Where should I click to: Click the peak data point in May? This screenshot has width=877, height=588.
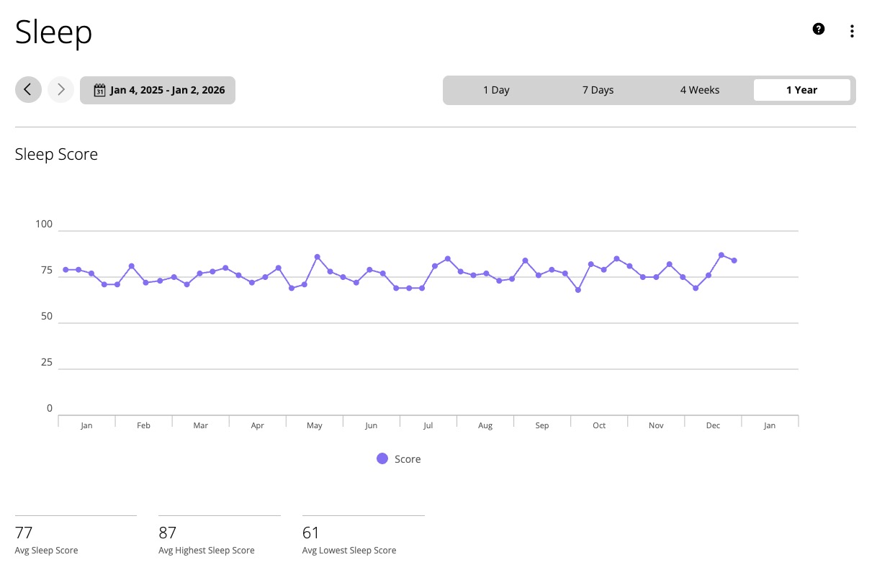pos(317,257)
